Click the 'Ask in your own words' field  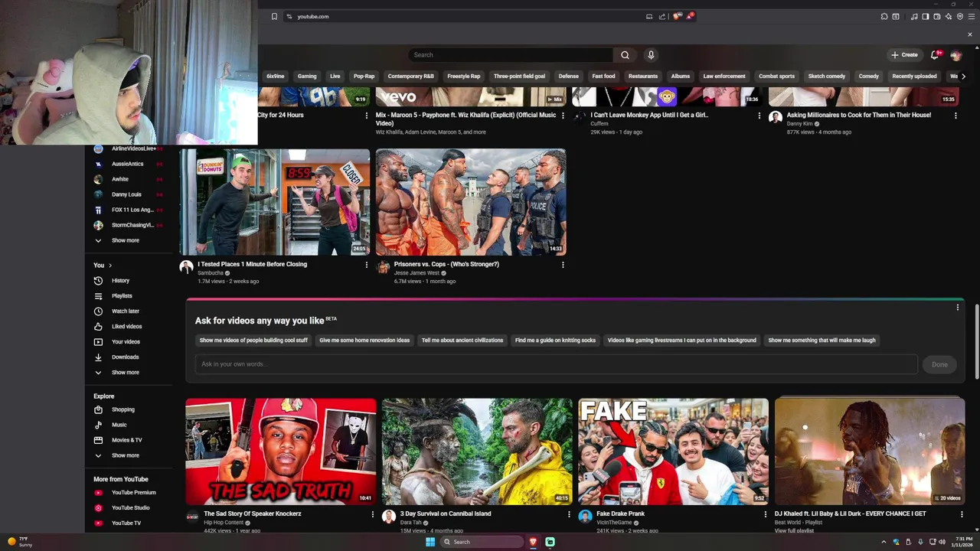(x=557, y=364)
